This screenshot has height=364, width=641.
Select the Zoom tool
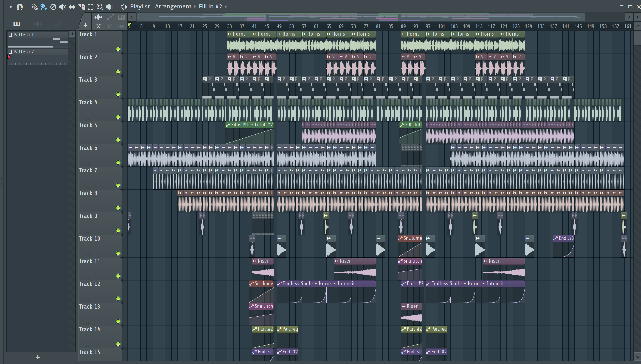100,7
